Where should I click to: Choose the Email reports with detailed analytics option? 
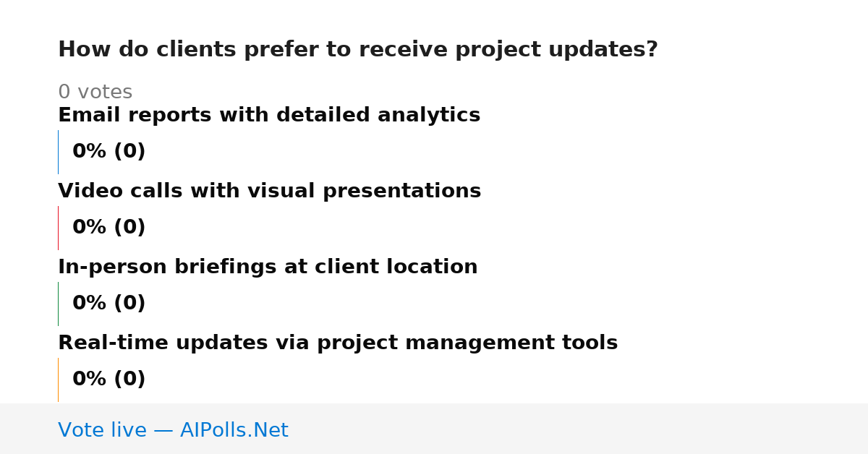[x=269, y=116]
